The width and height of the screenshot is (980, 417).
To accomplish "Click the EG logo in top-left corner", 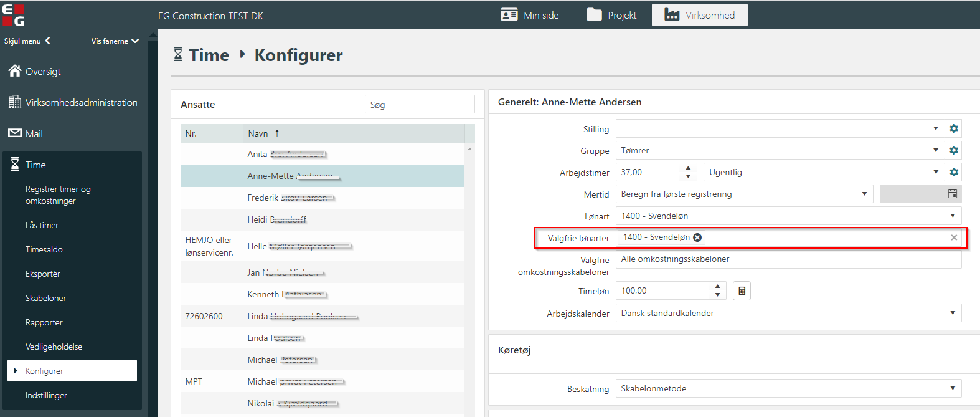I will [14, 15].
